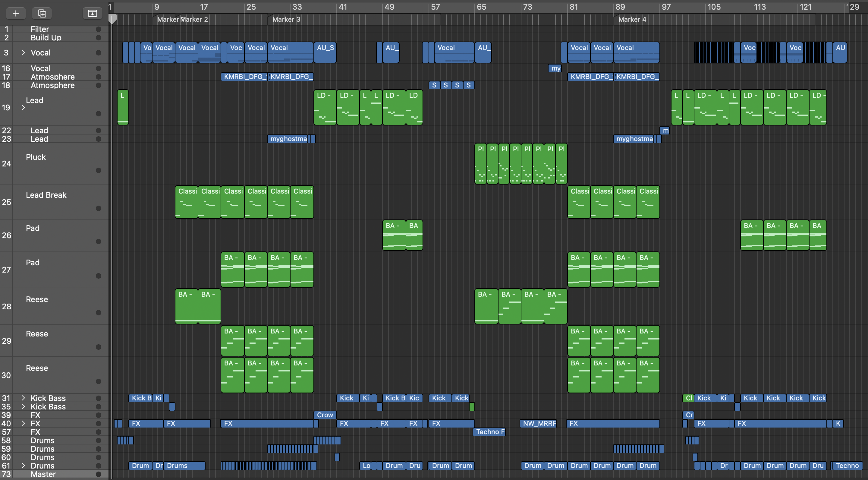868x480 pixels.
Task: Select the first L region on Lead track
Action: click(123, 107)
